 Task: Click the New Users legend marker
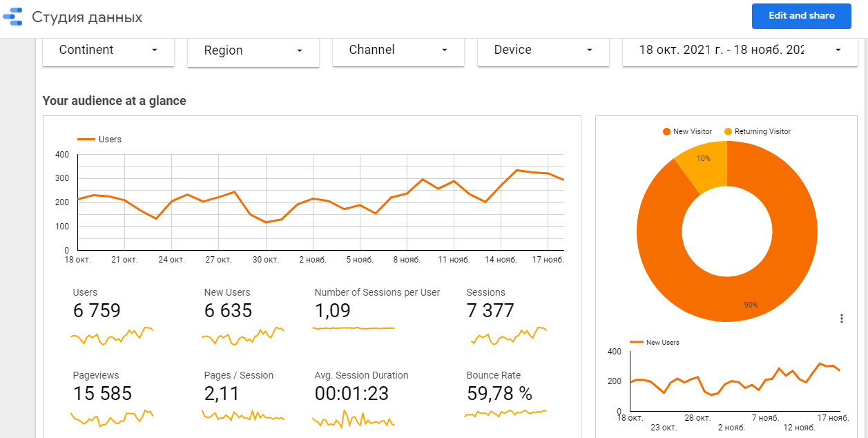637,343
